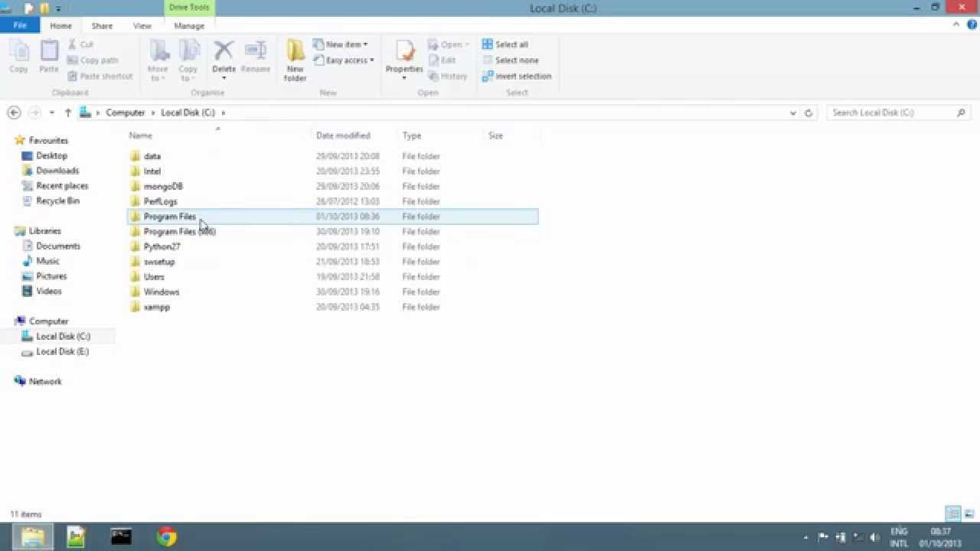Click Select all in ribbon
The width and height of the screenshot is (980, 551).
coord(505,44)
